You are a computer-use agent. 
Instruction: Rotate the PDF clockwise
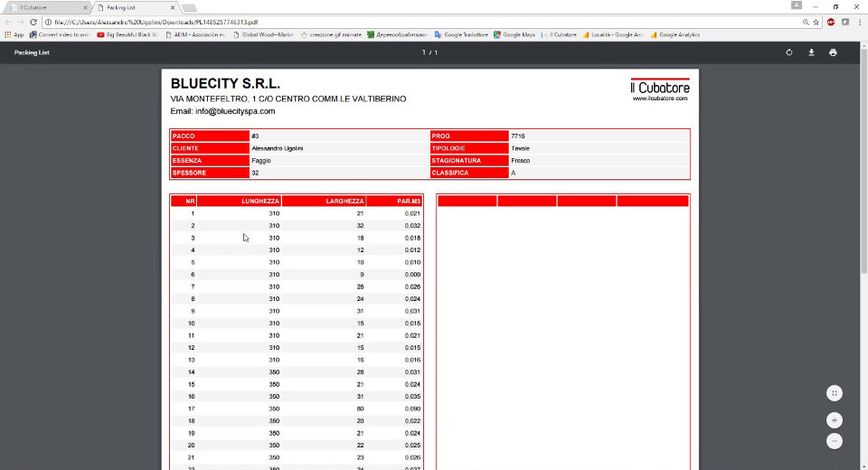tap(788, 52)
